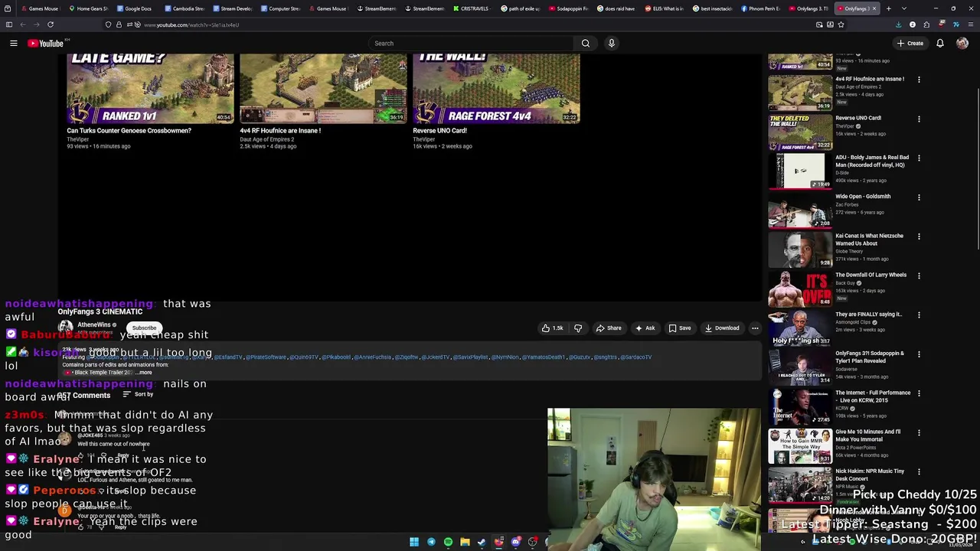Screen dimensions: 980x551
Task: Open File Explorer from taskbar
Action: click(465, 543)
